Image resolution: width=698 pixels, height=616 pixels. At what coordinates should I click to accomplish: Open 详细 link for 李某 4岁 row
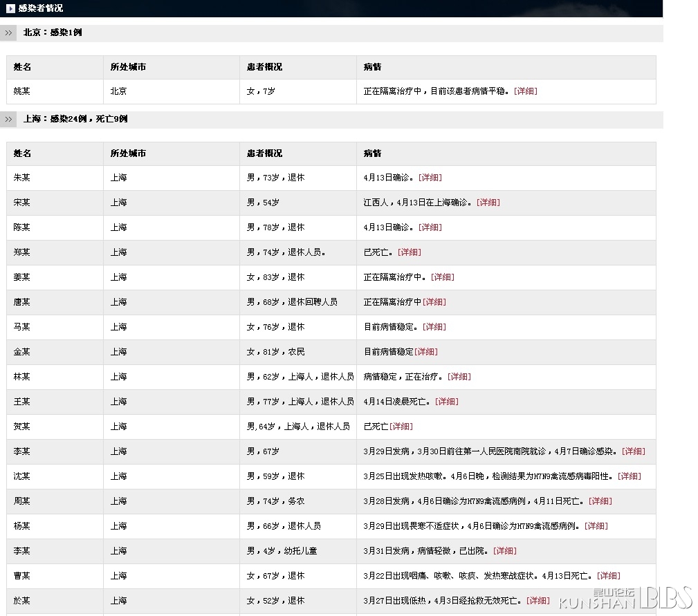505,551
